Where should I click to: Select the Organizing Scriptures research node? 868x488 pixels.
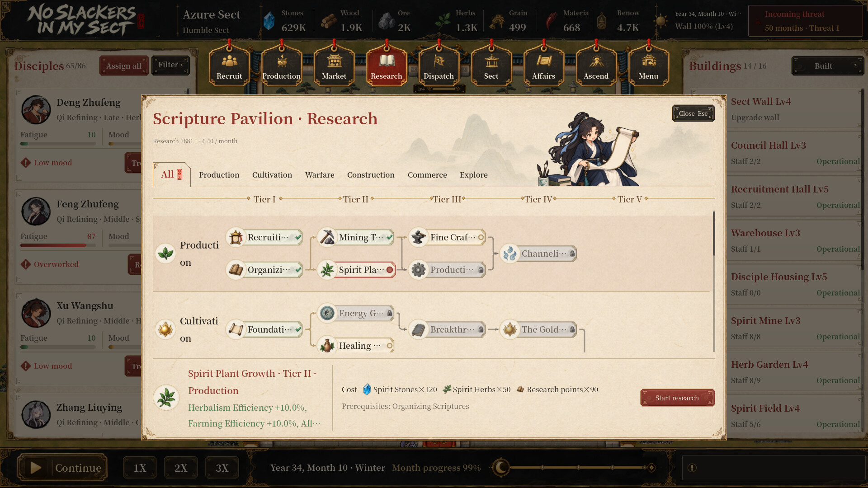(x=264, y=270)
